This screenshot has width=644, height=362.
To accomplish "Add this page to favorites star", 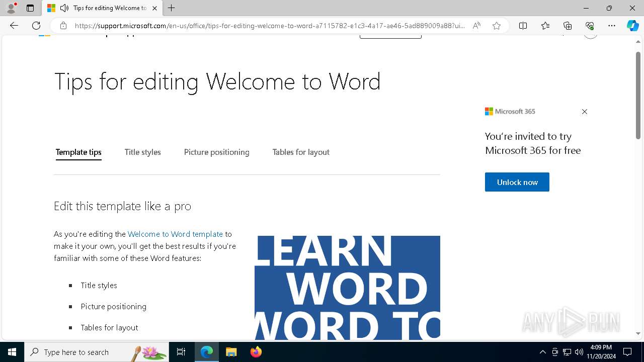I will pos(497,26).
